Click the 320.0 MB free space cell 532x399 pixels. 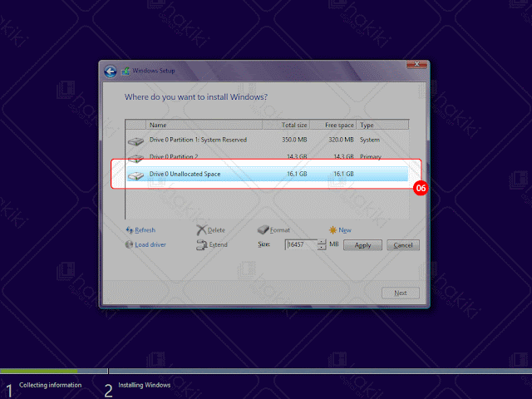click(x=341, y=140)
